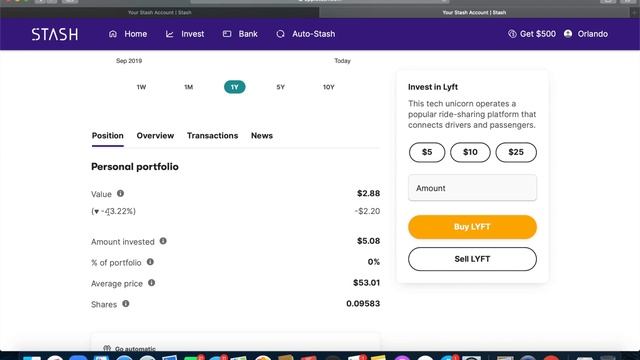This screenshot has height=360, width=640.
Task: Click the -43.22% change percentage
Action: [x=113, y=211]
